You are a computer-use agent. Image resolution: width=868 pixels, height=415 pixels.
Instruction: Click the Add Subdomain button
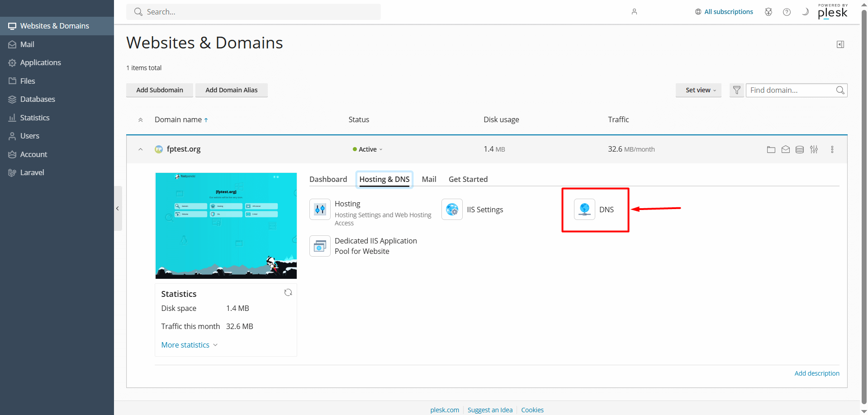coord(160,90)
